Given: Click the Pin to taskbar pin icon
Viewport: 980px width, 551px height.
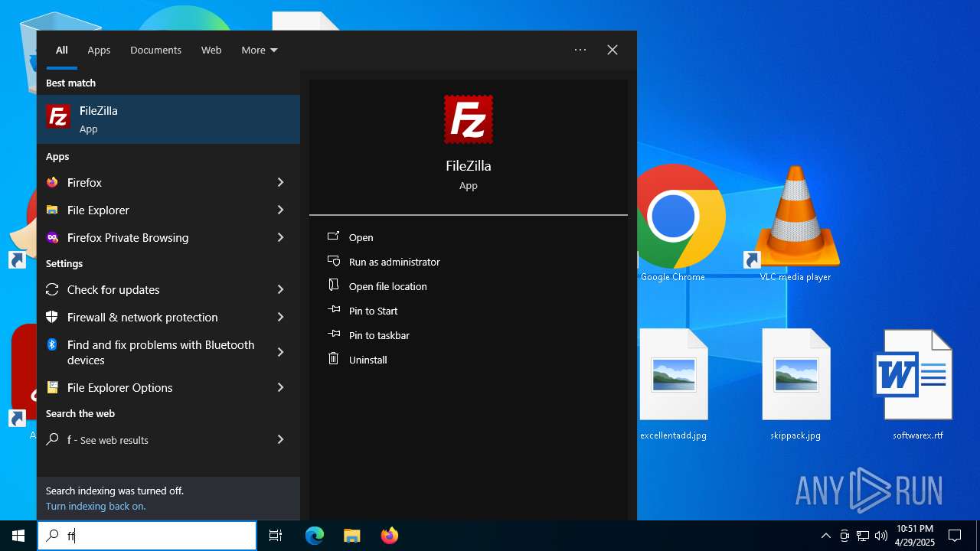Looking at the screenshot, I should tap(333, 334).
